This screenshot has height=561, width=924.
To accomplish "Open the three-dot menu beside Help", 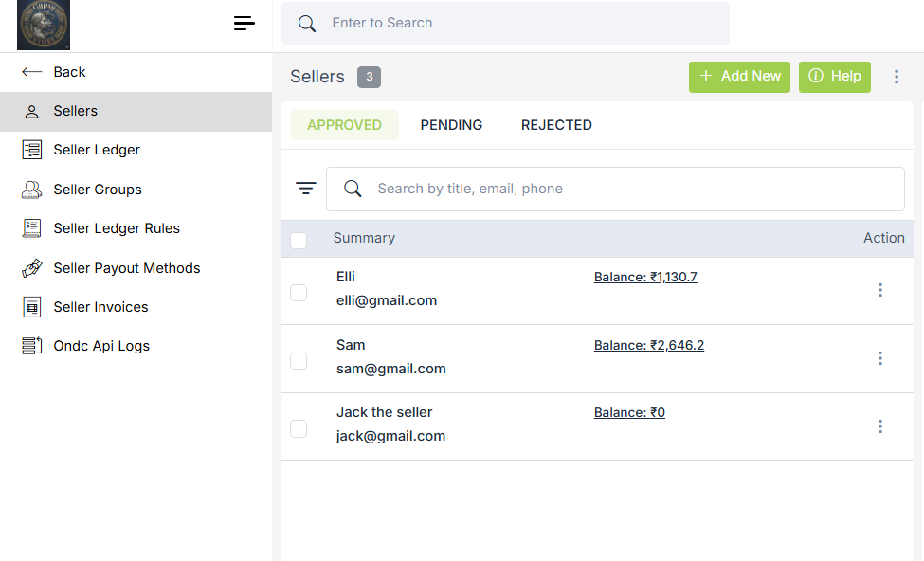I will tap(897, 77).
